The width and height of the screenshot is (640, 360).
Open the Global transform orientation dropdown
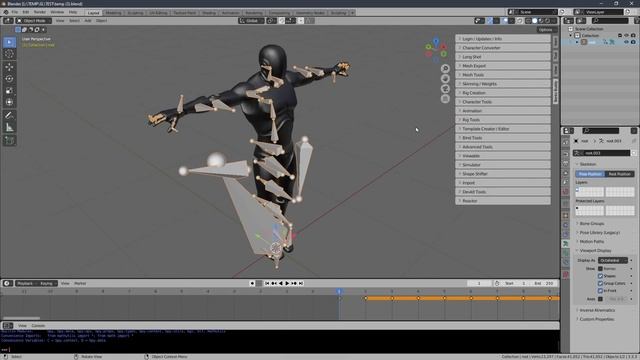251,20
